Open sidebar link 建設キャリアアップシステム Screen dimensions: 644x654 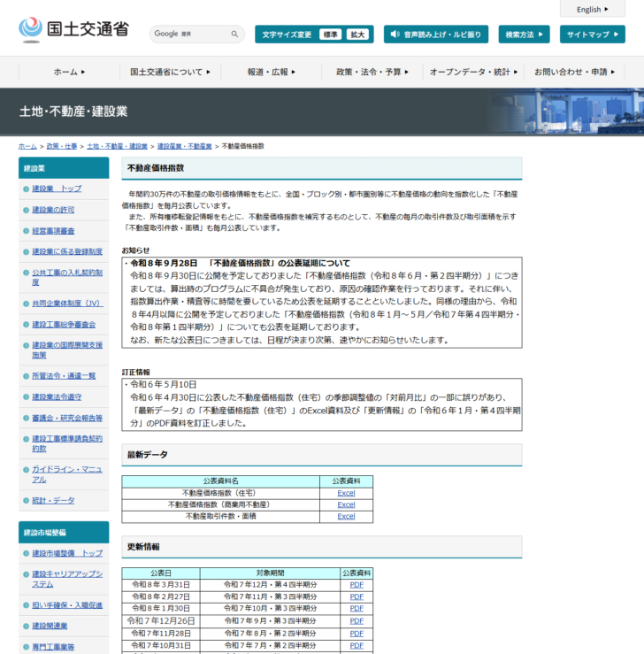click(x=67, y=579)
